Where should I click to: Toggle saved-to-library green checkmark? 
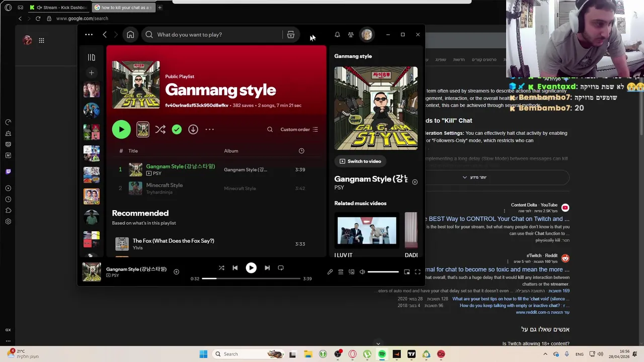(177, 130)
